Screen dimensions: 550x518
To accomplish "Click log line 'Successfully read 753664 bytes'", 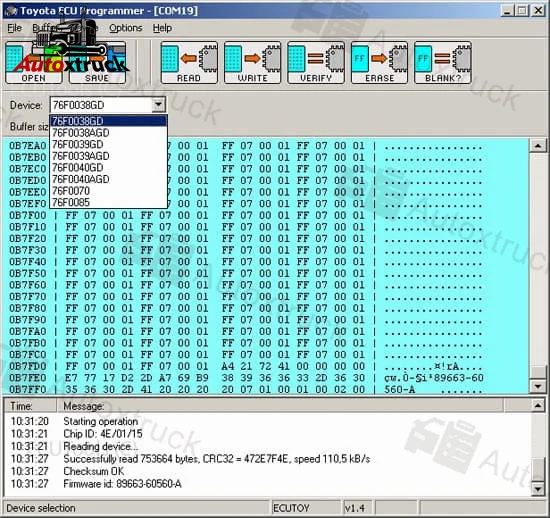I will pyautogui.click(x=217, y=459).
